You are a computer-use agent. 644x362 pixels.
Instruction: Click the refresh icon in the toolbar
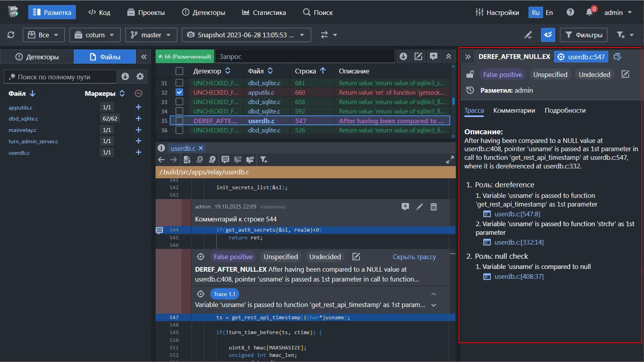11,35
